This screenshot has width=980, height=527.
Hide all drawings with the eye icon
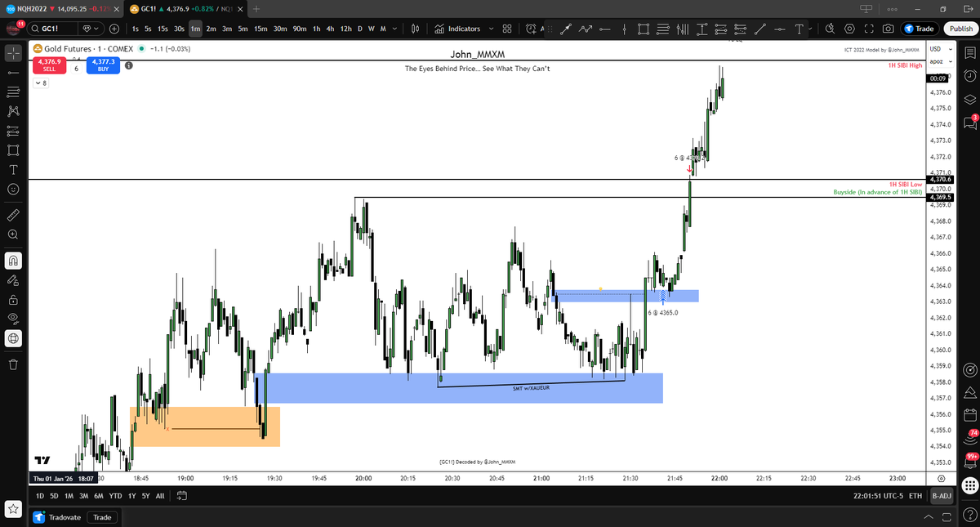(13, 319)
